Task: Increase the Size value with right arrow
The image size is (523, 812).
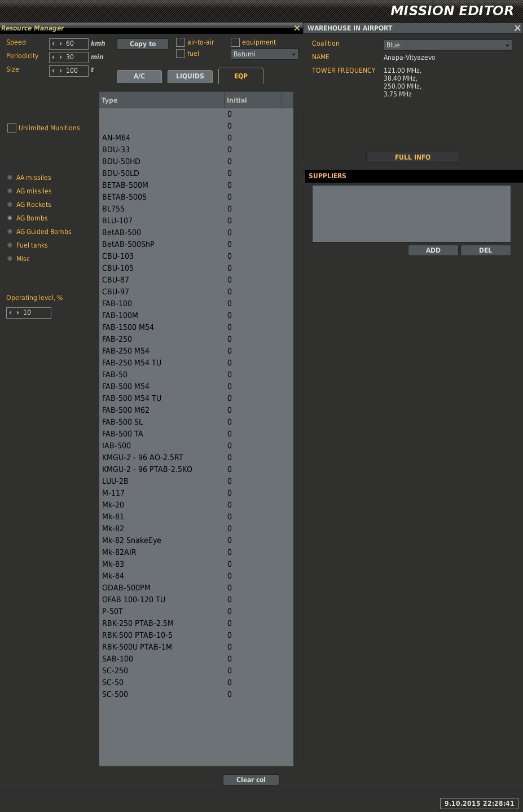Action: pos(60,70)
